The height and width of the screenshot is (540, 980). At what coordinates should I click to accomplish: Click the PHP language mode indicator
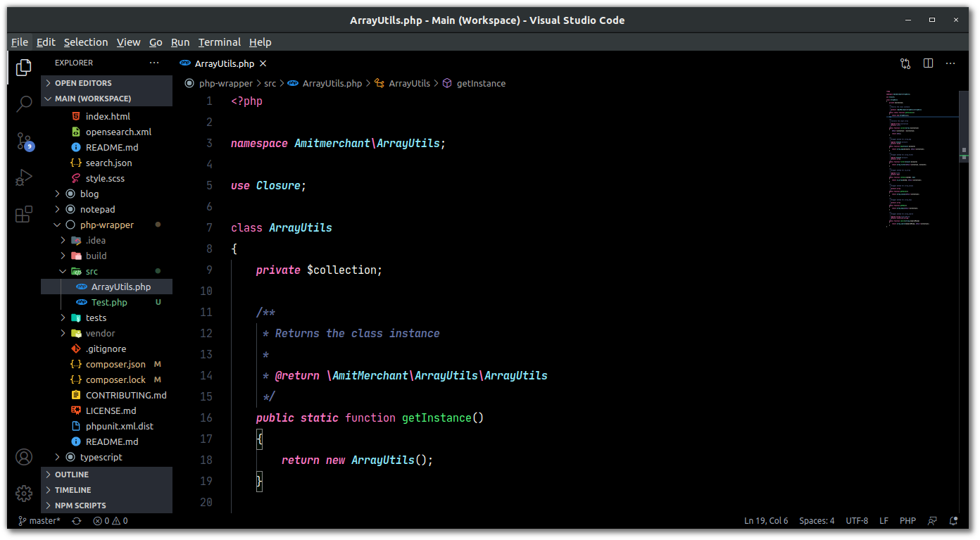[x=907, y=520]
